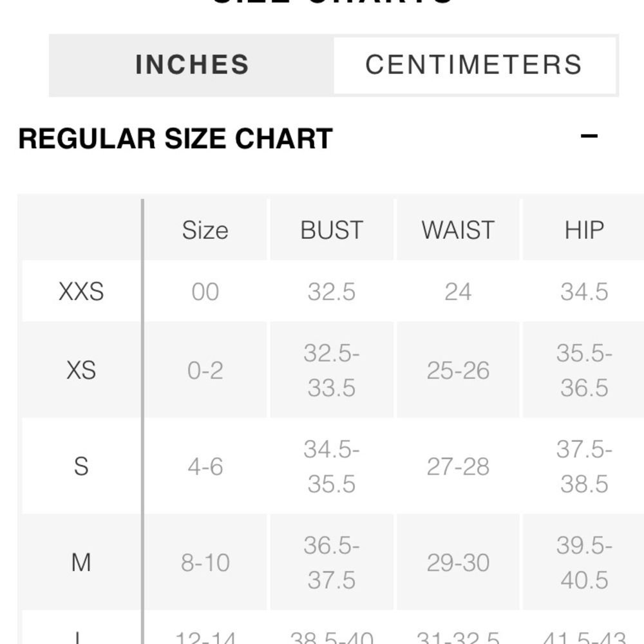Click the 36.5-37.5 bust cell for M

[x=332, y=562]
